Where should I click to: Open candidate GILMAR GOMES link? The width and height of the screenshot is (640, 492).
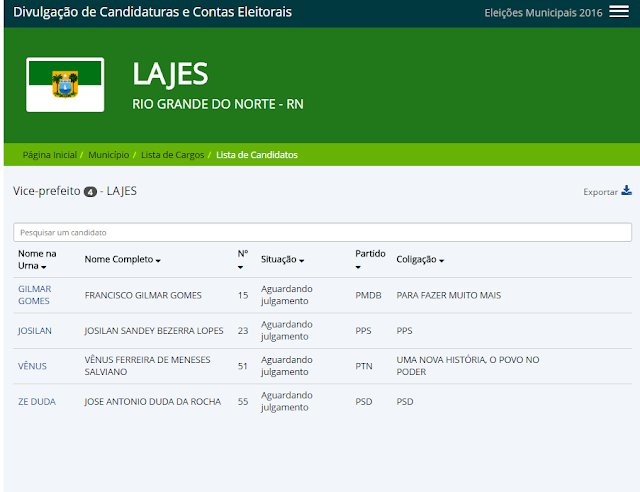pos(35,295)
